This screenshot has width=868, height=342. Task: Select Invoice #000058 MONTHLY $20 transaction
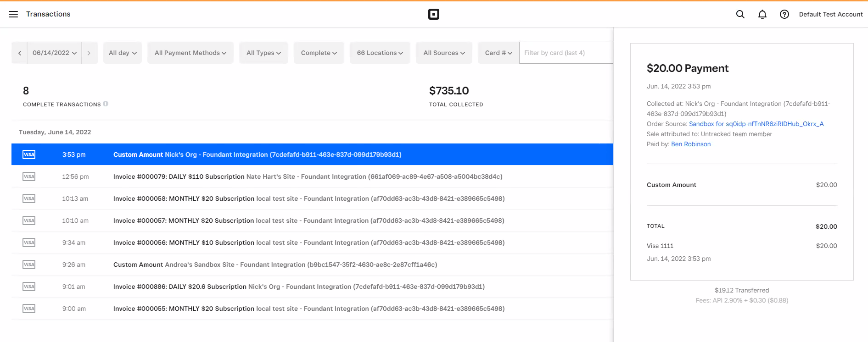pos(312,199)
